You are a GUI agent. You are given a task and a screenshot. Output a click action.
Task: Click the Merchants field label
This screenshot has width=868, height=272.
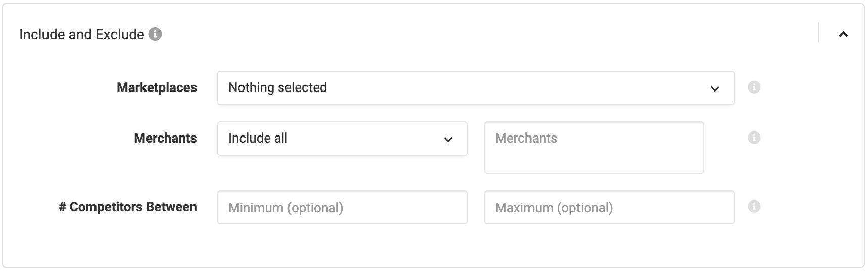point(165,138)
